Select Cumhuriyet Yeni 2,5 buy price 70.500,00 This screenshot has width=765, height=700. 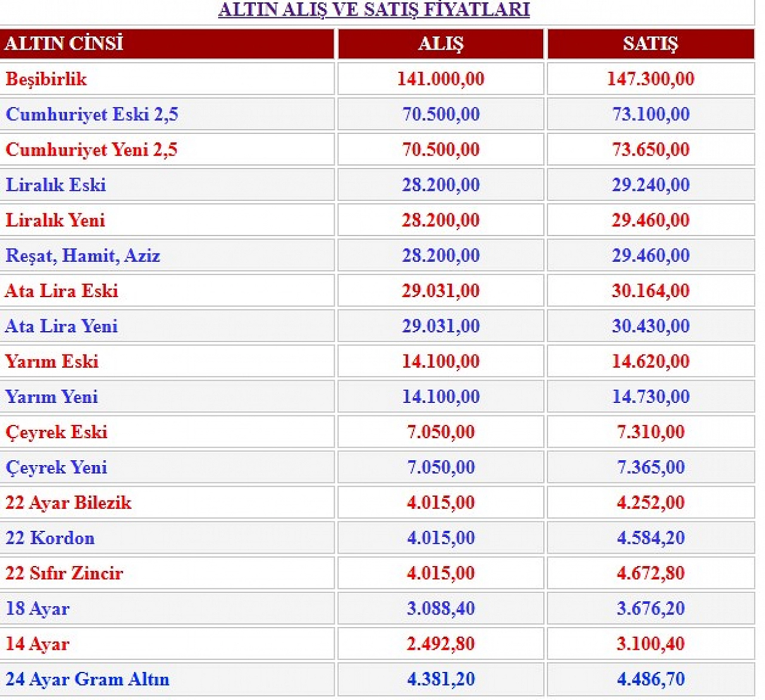click(x=441, y=149)
